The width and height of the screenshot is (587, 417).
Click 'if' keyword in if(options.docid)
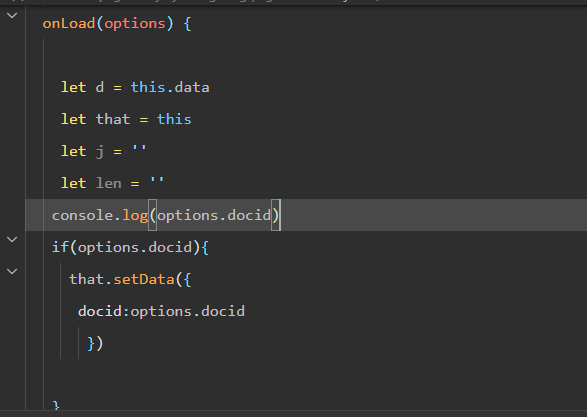click(x=60, y=247)
